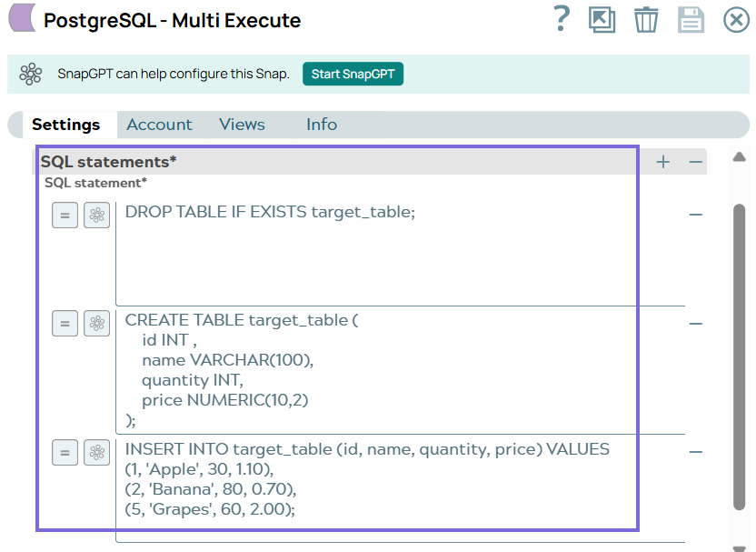Image resolution: width=756 pixels, height=552 pixels.
Task: Add a new SQL statement row with plus
Action: point(663,162)
